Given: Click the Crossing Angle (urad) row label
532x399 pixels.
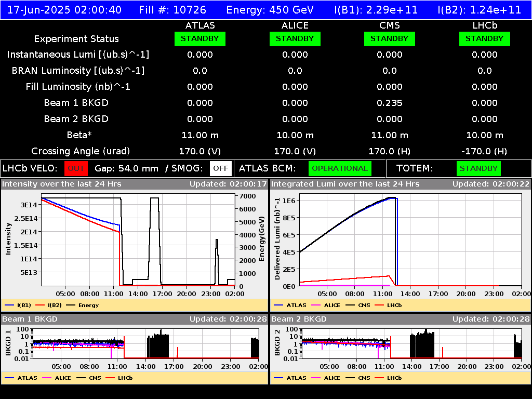Looking at the screenshot, I should tap(81, 151).
